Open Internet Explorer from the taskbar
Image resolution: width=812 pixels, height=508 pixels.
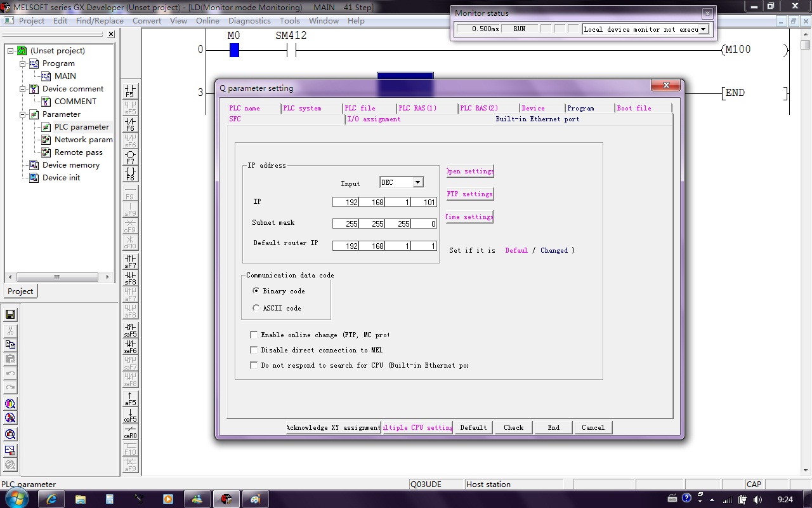pos(51,499)
